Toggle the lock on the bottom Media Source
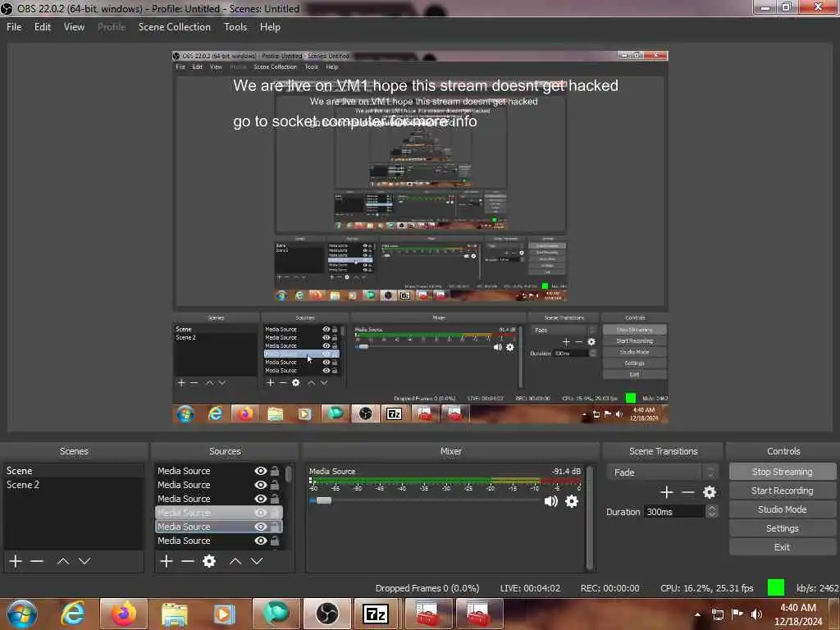The width and height of the screenshot is (840, 630). click(275, 541)
